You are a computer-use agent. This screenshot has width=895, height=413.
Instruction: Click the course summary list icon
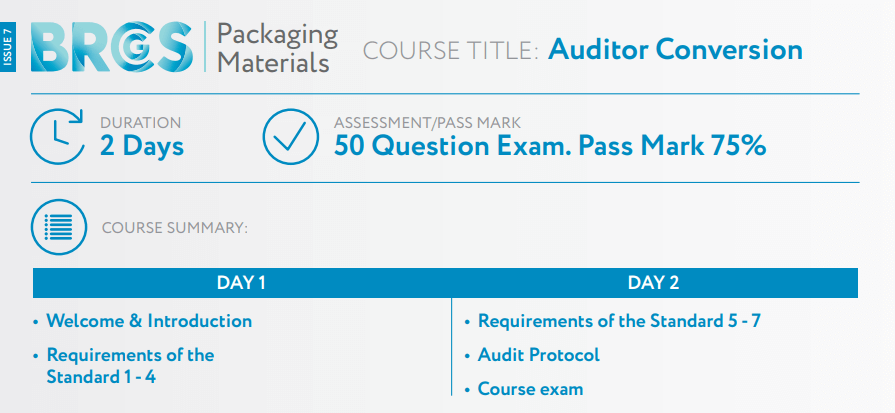59,226
